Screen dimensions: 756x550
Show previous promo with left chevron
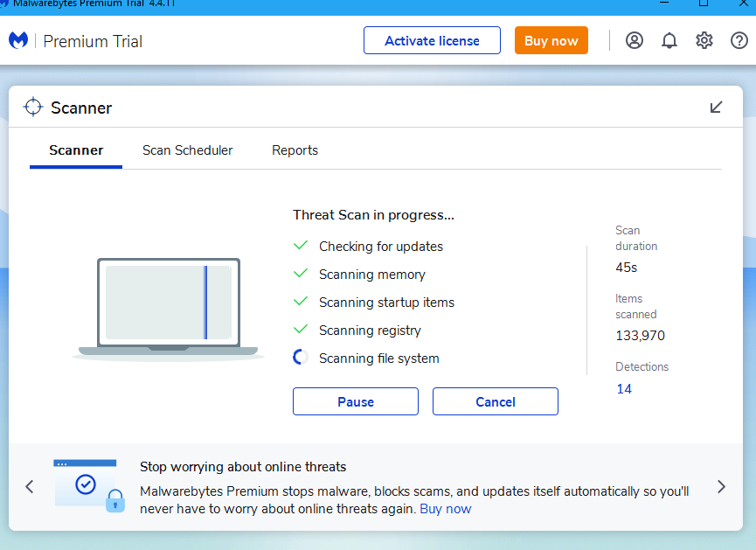30,486
